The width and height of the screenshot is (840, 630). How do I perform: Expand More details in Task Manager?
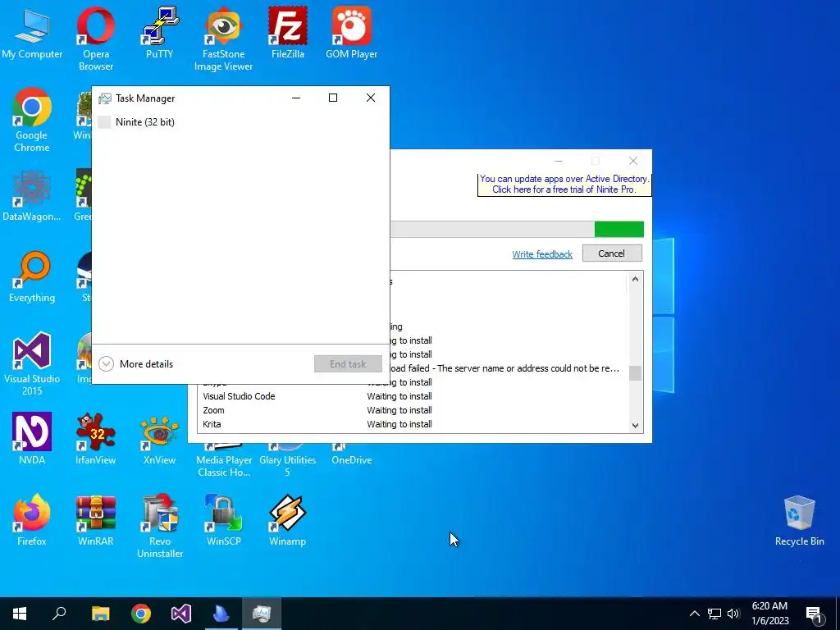click(x=137, y=364)
